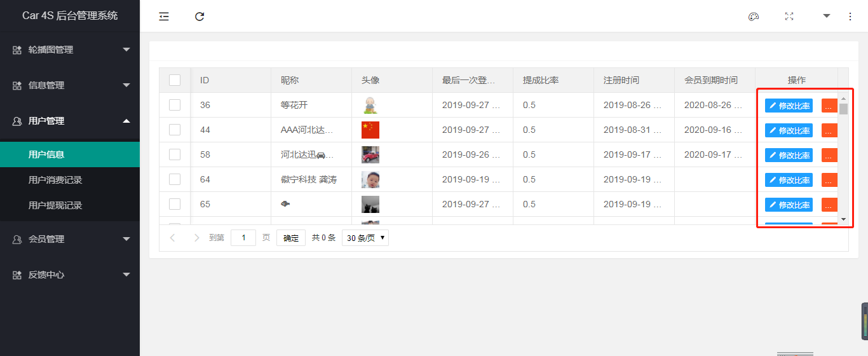Viewport: 868px width, 356px height.
Task: Open the 用户消费记录 submenu item
Action: pos(70,180)
